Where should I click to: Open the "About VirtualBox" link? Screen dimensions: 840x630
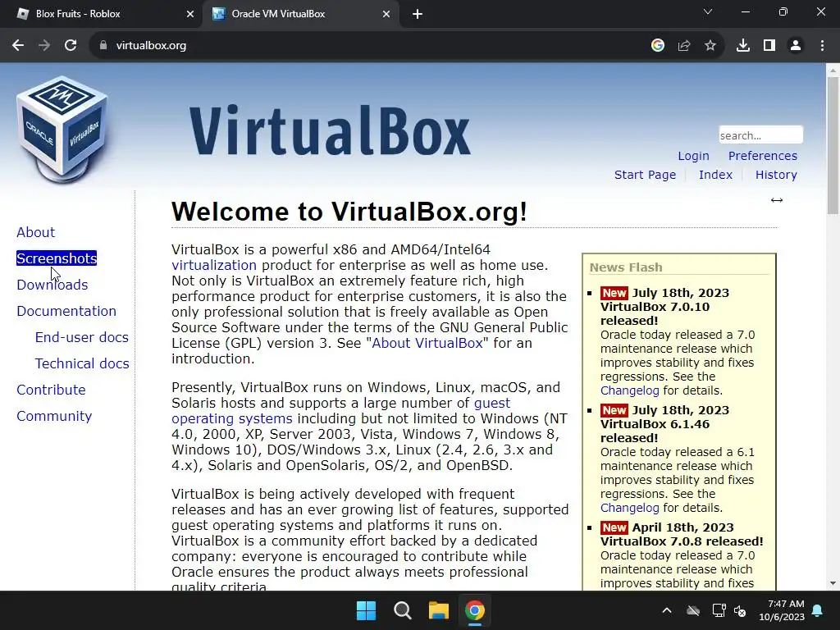pos(427,343)
